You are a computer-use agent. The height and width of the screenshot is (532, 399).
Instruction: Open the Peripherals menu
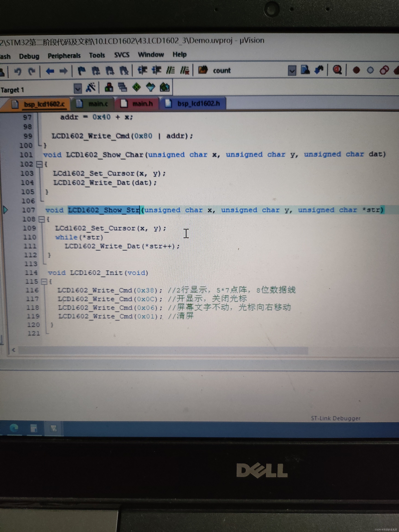pyautogui.click(x=64, y=56)
